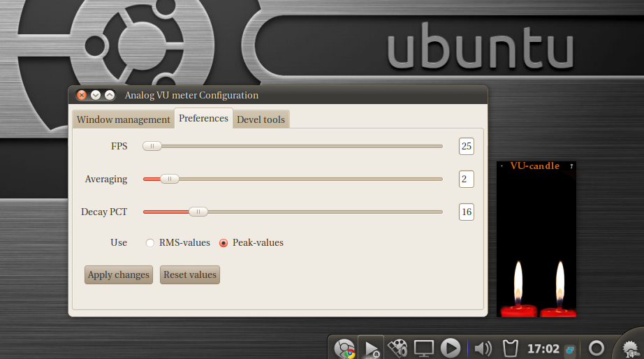Click the Averaging slider handle

click(x=169, y=179)
